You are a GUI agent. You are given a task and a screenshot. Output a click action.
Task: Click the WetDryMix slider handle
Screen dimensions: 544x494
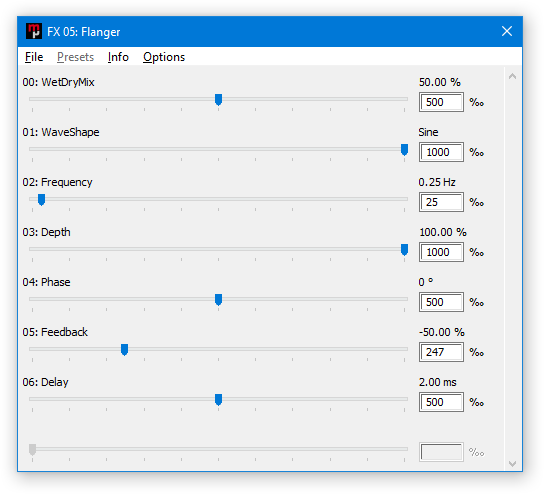218,100
